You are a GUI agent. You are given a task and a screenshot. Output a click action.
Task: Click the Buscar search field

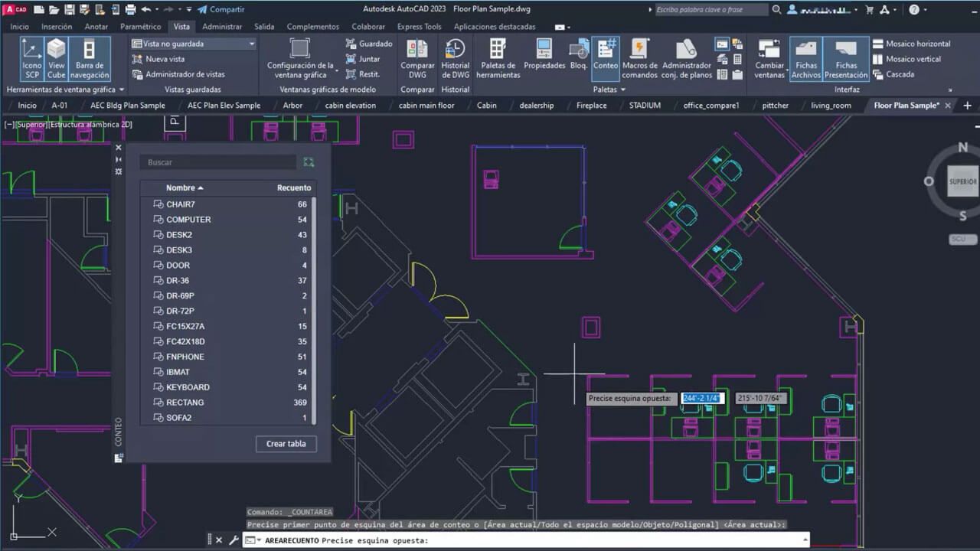click(217, 162)
